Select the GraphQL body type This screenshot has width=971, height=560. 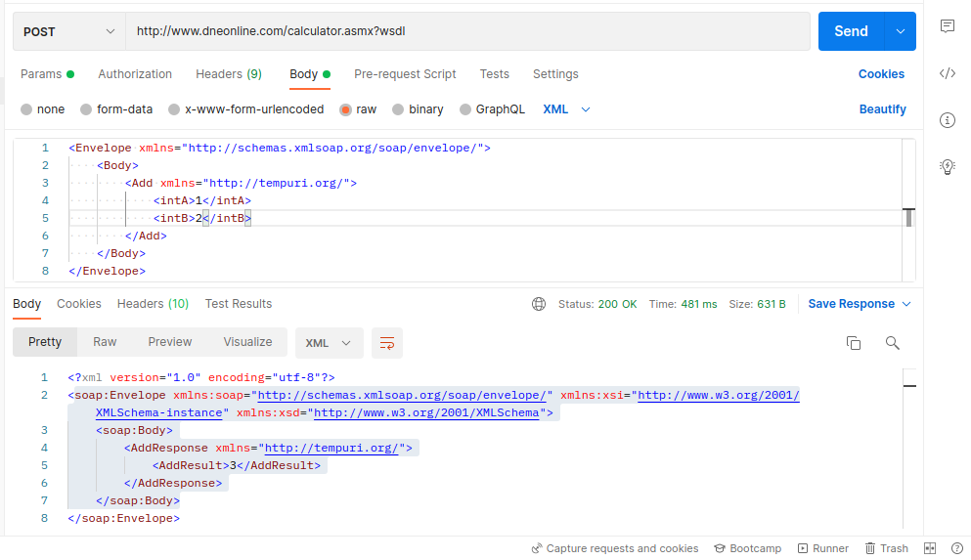coord(492,109)
